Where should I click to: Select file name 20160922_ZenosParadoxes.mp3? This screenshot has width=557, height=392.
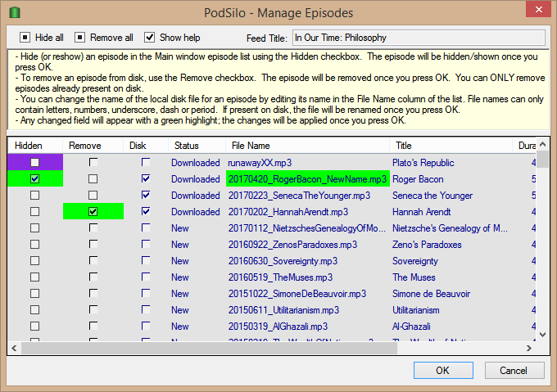pyautogui.click(x=292, y=245)
